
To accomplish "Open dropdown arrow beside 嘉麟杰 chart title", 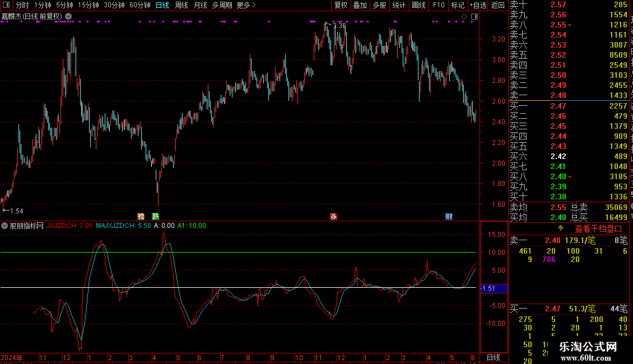I will (x=69, y=17).
